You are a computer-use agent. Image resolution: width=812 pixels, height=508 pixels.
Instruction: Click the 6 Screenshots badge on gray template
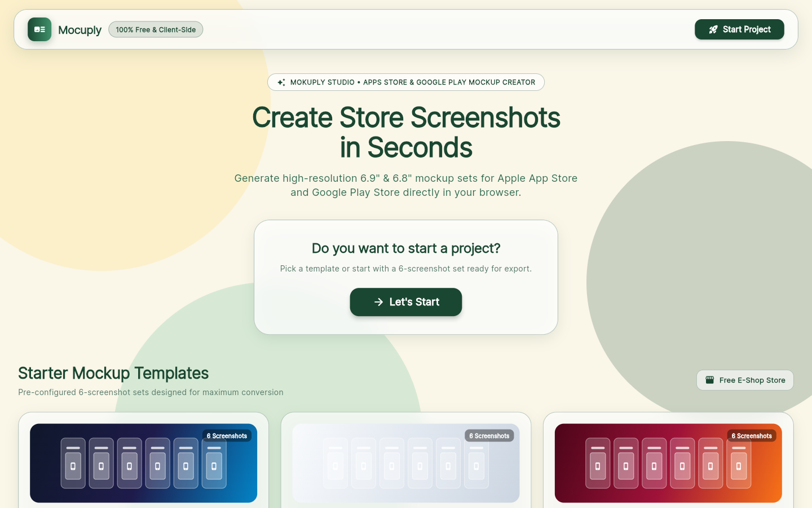(489, 436)
